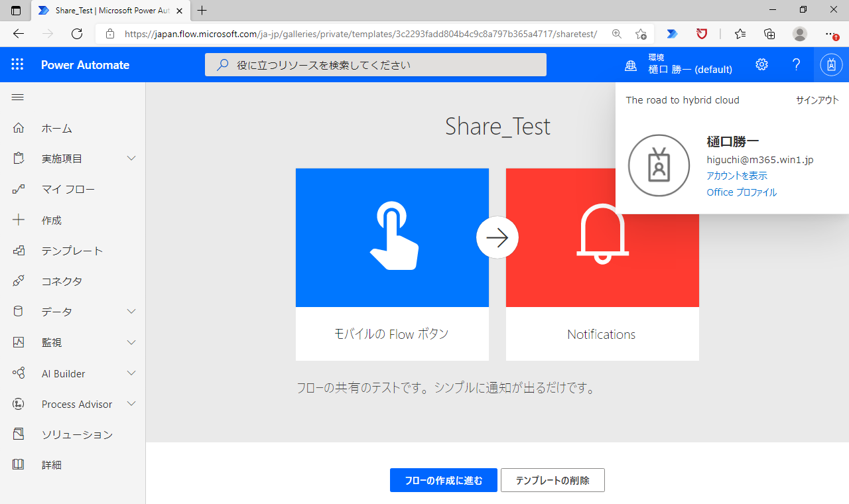Click the アカウントを表示 link
The width and height of the screenshot is (849, 504).
pyautogui.click(x=737, y=176)
